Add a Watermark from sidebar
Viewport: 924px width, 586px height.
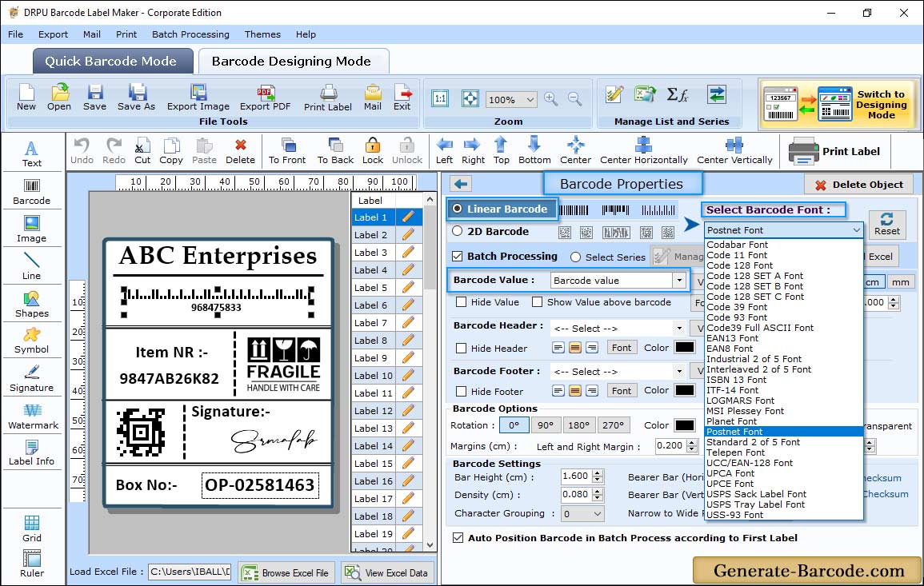(33, 417)
